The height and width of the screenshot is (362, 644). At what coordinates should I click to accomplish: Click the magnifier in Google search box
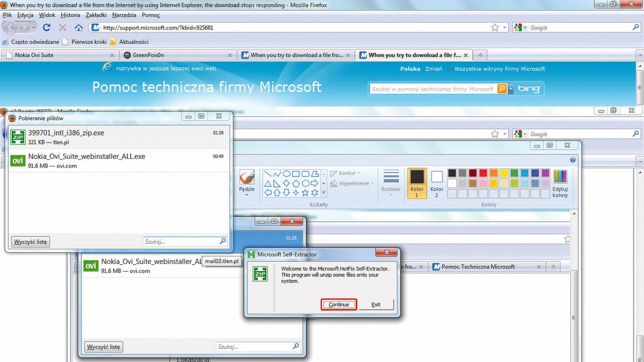click(x=636, y=28)
